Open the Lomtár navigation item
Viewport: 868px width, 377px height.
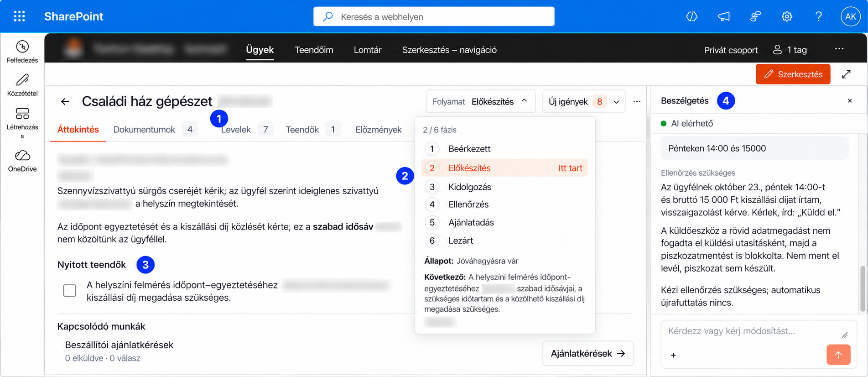367,50
